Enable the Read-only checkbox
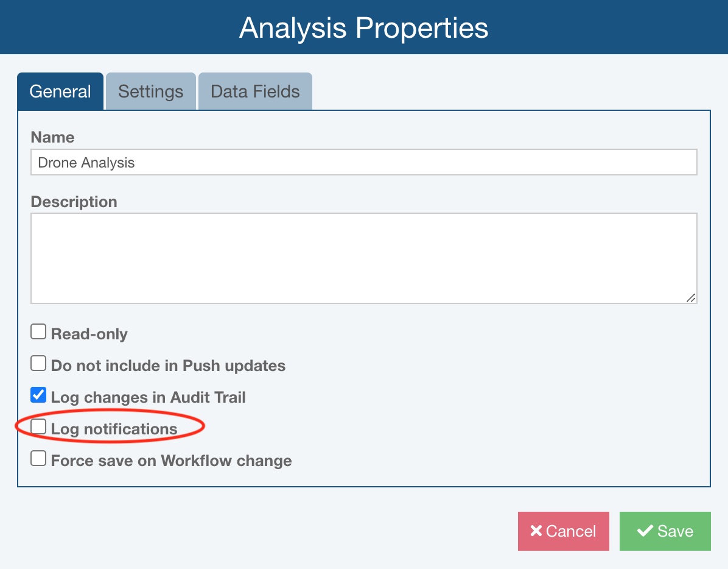Viewport: 728px width, 569px height. [38, 332]
